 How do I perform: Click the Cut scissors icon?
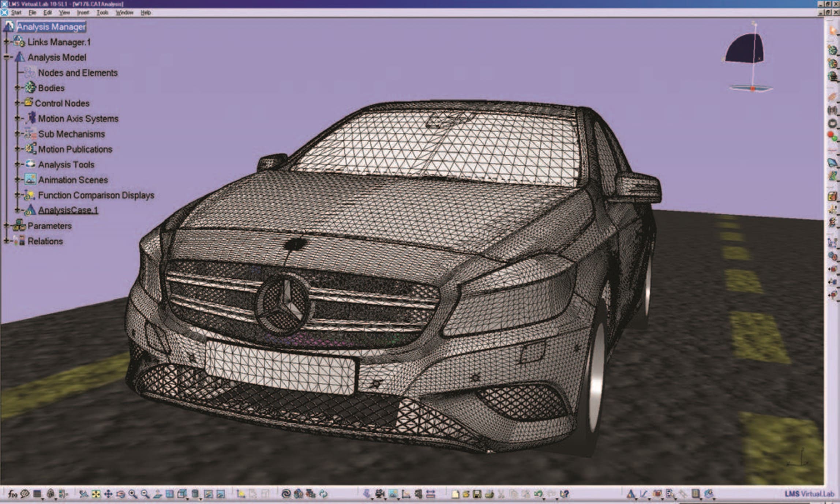(x=501, y=494)
